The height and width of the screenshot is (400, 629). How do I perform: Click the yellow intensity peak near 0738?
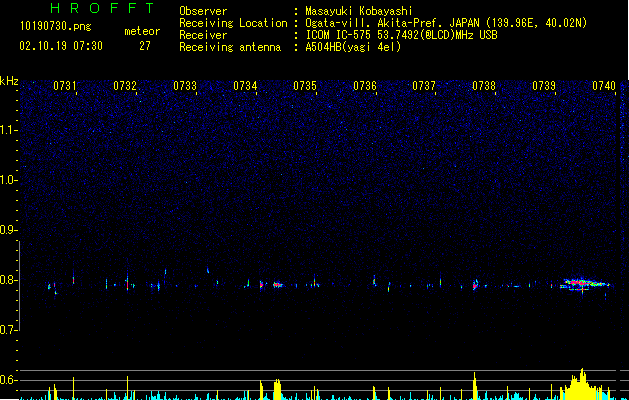[475, 386]
